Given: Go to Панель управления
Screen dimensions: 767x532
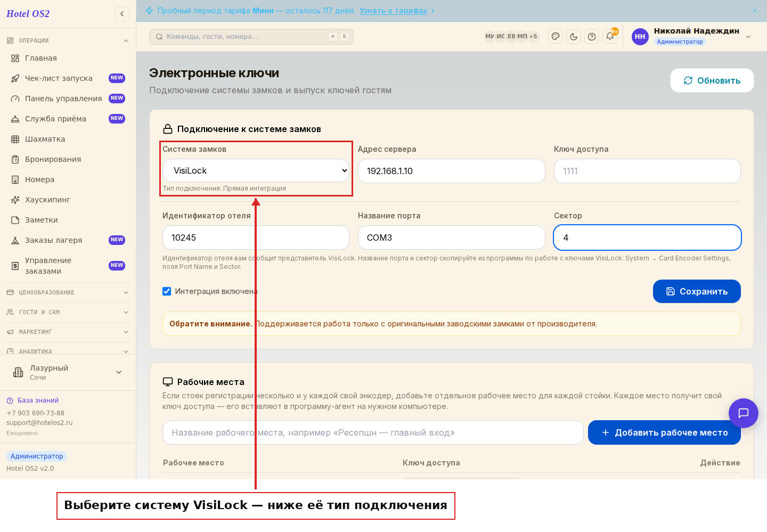Looking at the screenshot, I should 68,99.
